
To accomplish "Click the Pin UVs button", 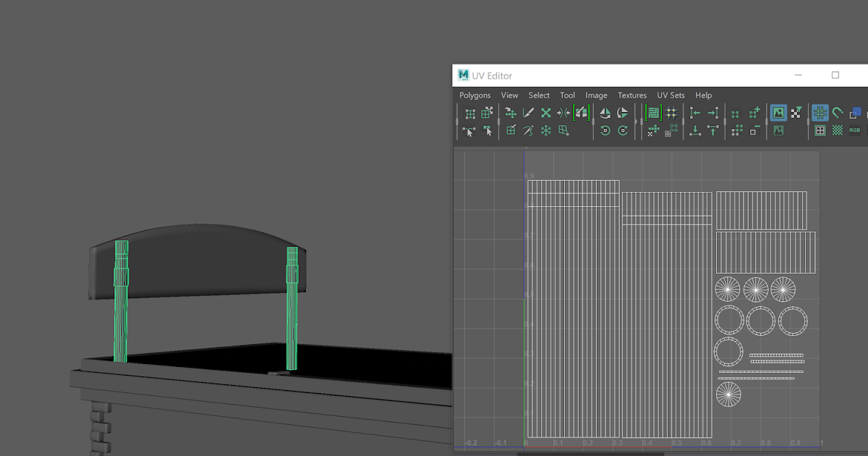I will coord(545,131).
